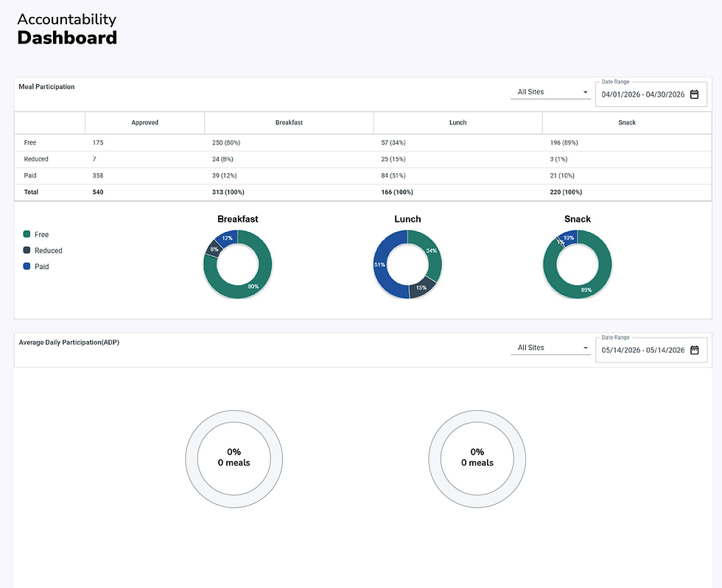Click the 89% Free segment of Snack chart

coord(586,290)
